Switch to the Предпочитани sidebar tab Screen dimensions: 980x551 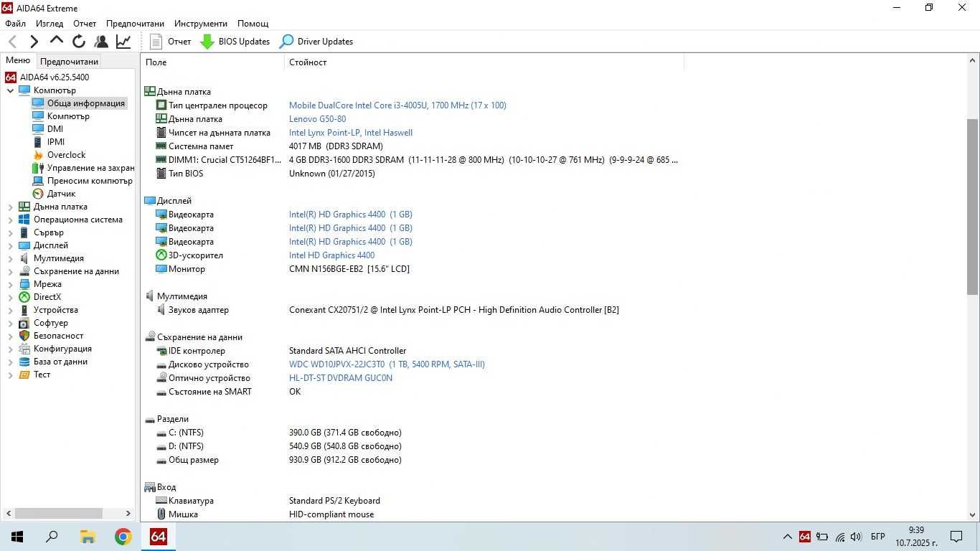tap(69, 62)
